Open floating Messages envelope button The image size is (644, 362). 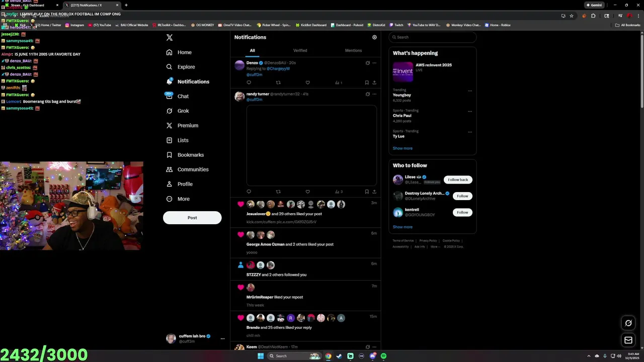628,340
